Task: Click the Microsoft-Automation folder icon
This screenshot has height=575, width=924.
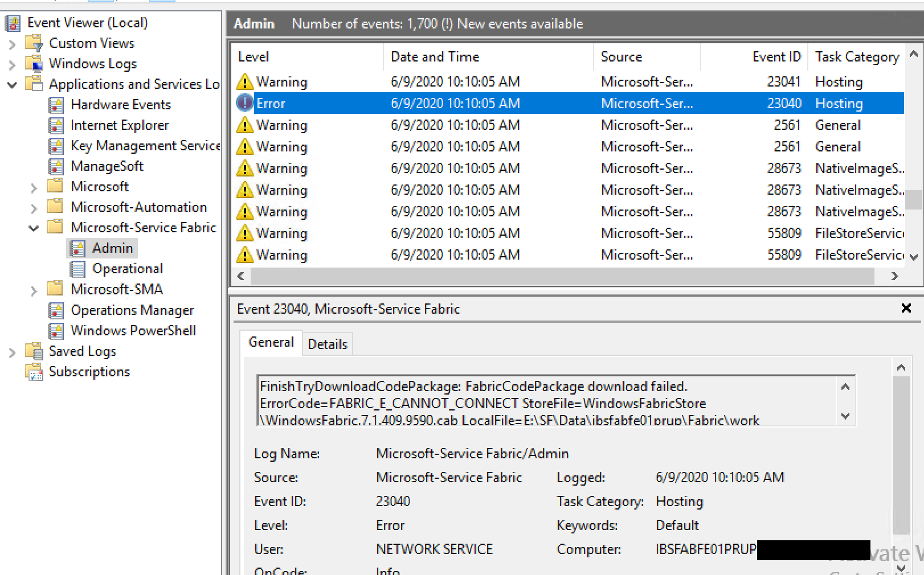Action: coord(55,207)
